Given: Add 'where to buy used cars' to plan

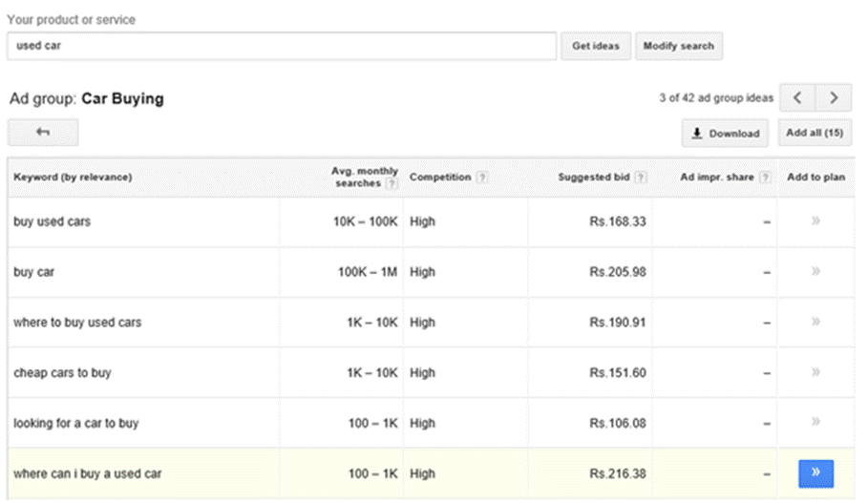Looking at the screenshot, I should 815,322.
